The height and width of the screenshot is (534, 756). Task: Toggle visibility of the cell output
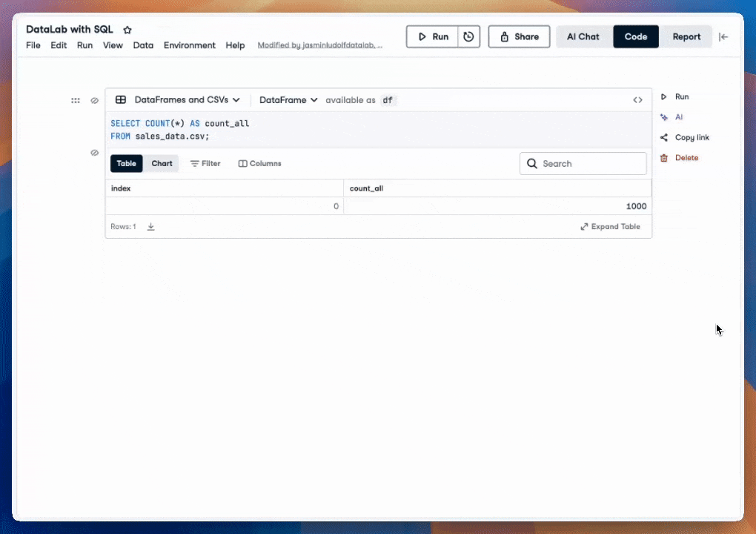coord(95,153)
